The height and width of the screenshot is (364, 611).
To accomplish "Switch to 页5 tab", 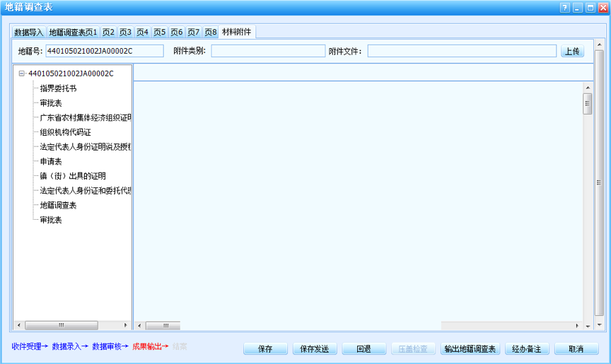I will (160, 33).
